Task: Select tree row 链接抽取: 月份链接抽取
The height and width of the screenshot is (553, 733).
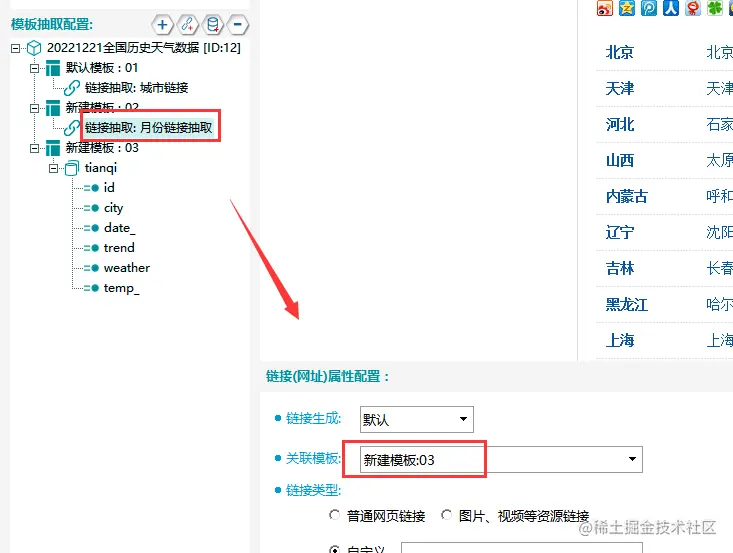Action: (149, 128)
